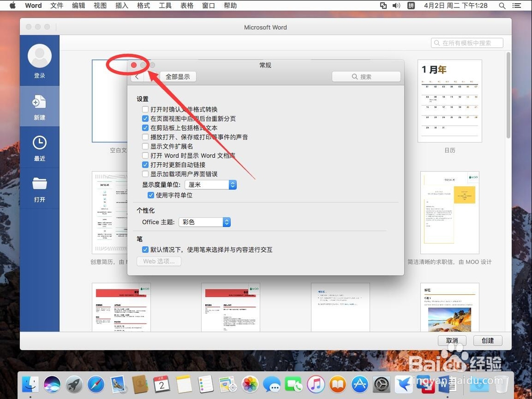Uncheck 在页面视图中启用后台重新分页
532x399 pixels.
(x=145, y=119)
